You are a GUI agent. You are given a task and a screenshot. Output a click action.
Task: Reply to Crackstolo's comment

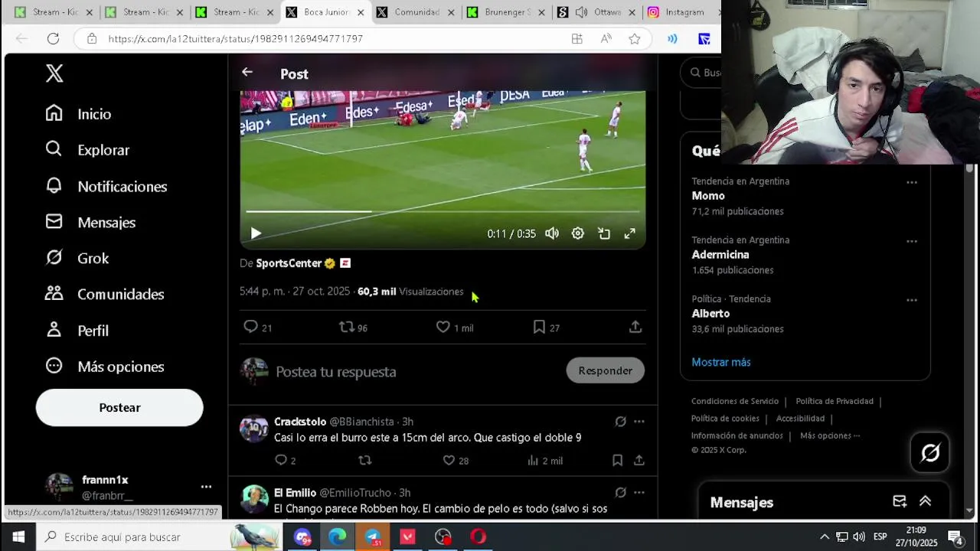tap(285, 460)
